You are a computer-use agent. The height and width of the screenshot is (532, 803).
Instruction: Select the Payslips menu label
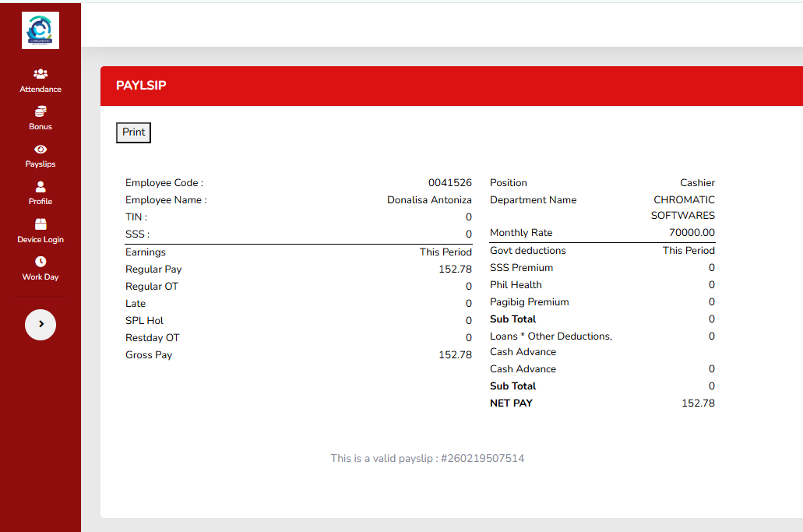click(41, 164)
